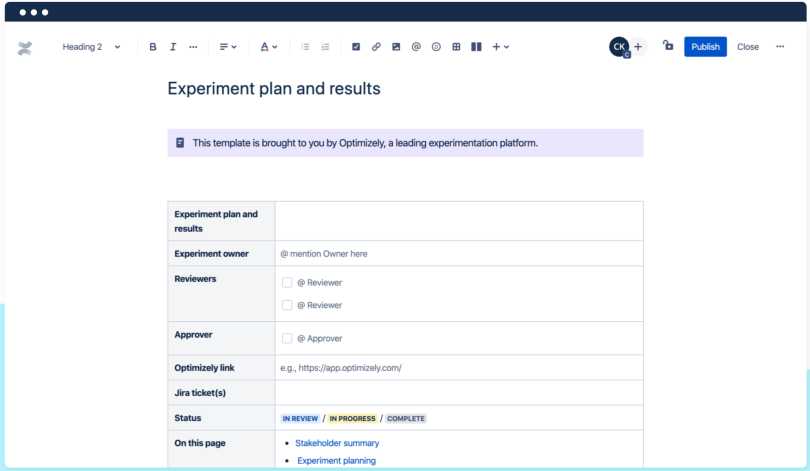
Task: Open the Experiment planning link
Action: tap(336, 461)
